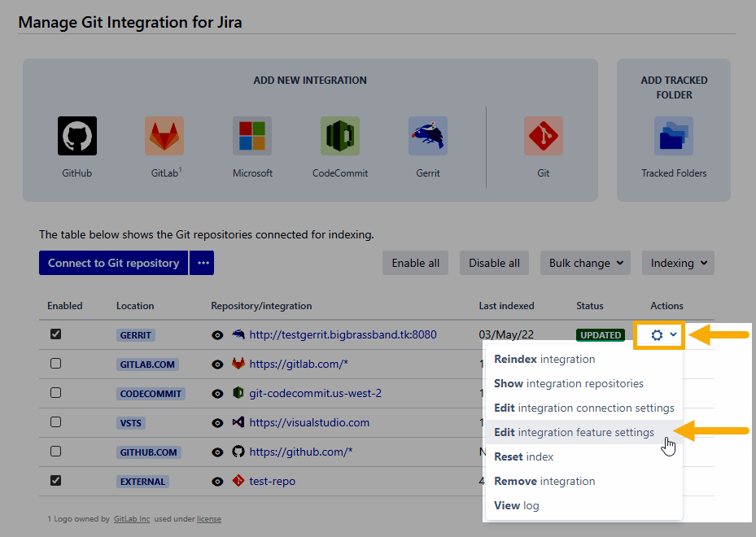Click the EXTERNAL location tag

point(142,482)
